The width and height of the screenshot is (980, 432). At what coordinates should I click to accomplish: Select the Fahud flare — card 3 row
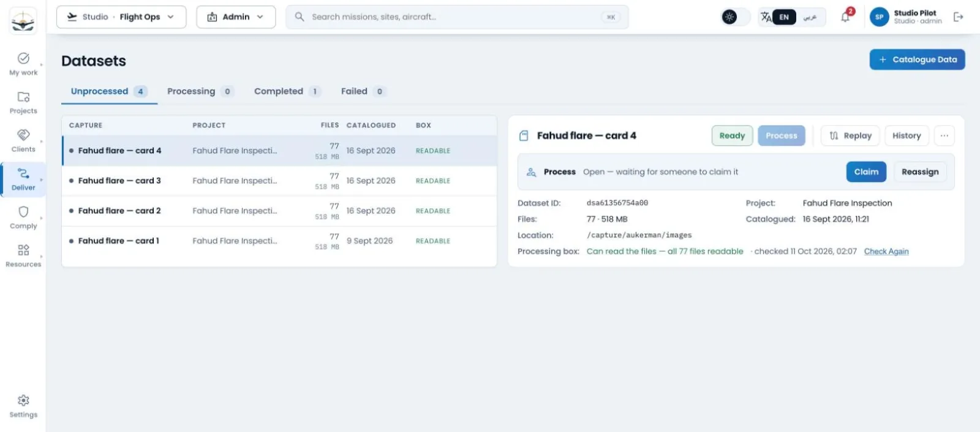pos(279,181)
